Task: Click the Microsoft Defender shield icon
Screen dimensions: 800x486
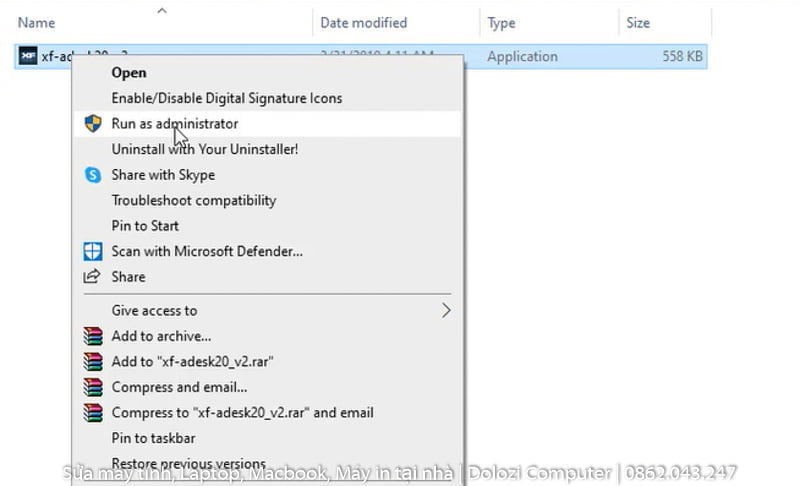Action: (x=93, y=251)
